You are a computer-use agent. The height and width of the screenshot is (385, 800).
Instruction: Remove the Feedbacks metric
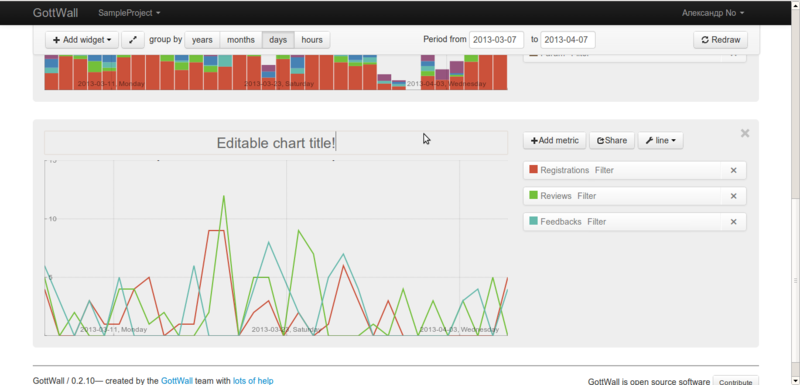click(734, 222)
